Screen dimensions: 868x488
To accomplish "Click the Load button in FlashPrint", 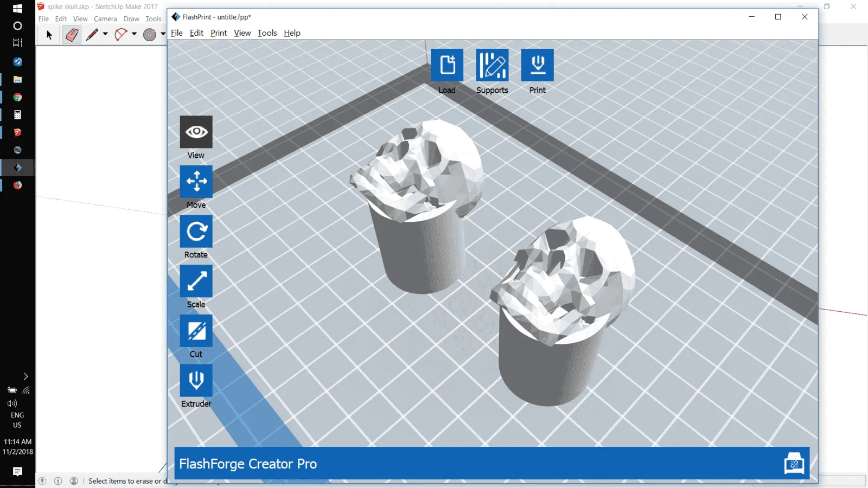I will pyautogui.click(x=447, y=65).
